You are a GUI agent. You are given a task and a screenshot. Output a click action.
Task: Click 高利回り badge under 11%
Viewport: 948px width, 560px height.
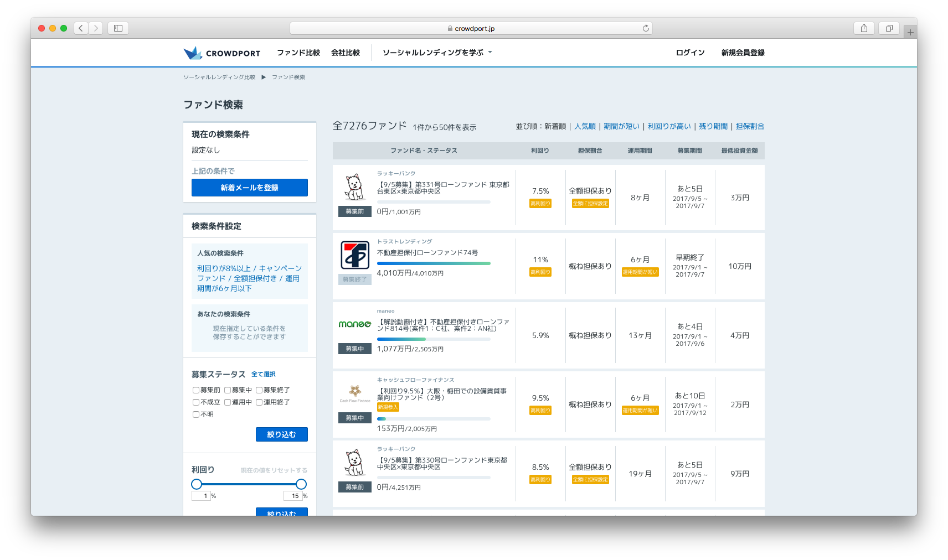[540, 272]
